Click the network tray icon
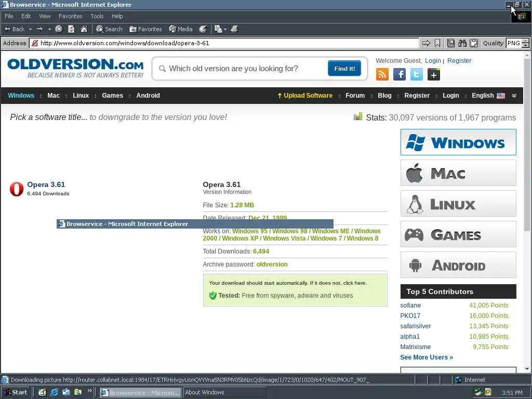The image size is (532, 399). point(478,393)
